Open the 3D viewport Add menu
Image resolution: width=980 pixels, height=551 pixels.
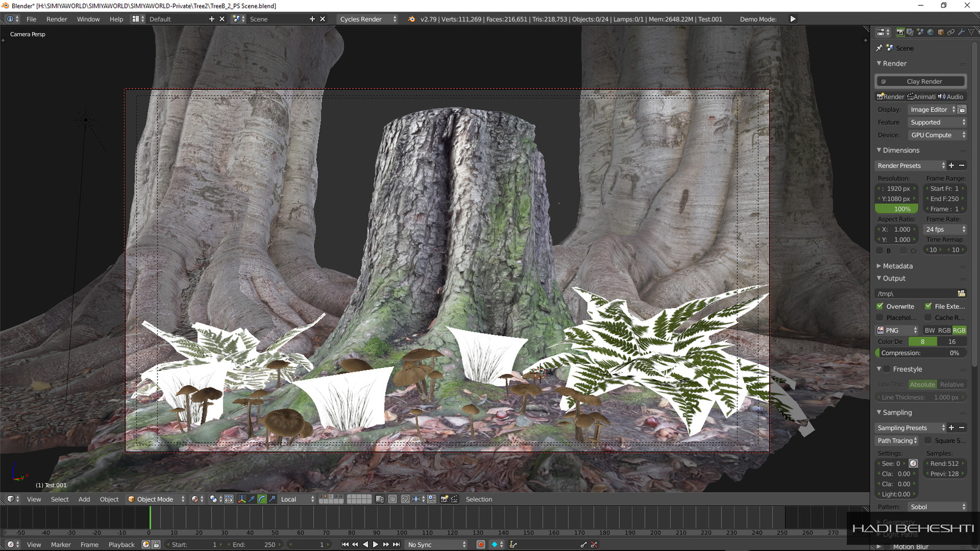click(x=84, y=499)
